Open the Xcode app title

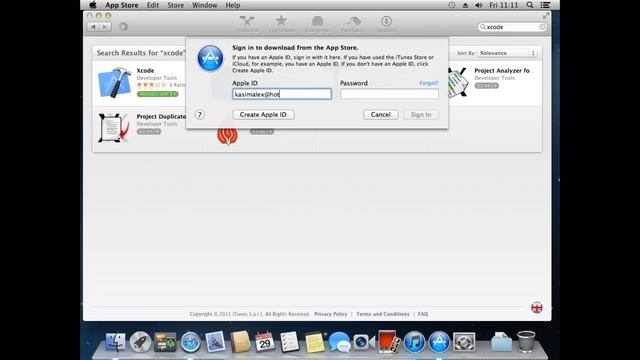coord(145,71)
